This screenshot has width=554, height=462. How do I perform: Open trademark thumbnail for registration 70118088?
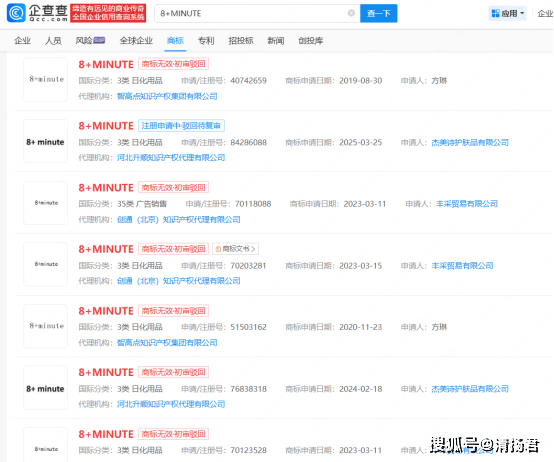tap(46, 203)
